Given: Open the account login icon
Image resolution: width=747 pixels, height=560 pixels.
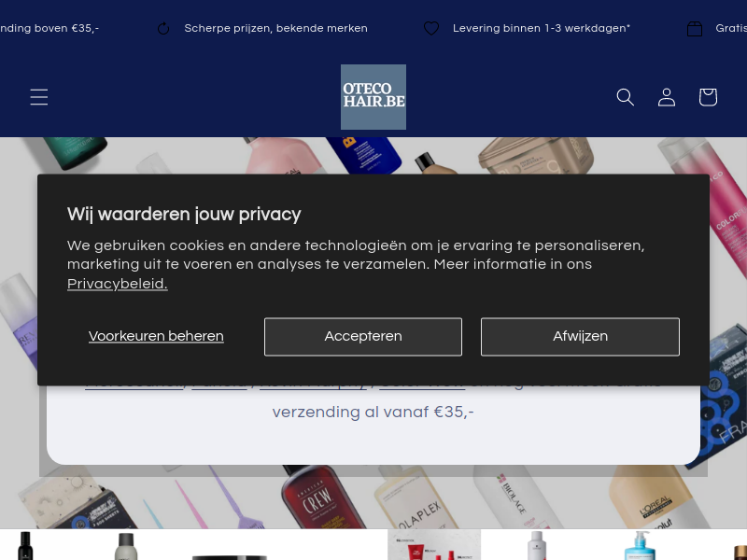Looking at the screenshot, I should coord(667,97).
